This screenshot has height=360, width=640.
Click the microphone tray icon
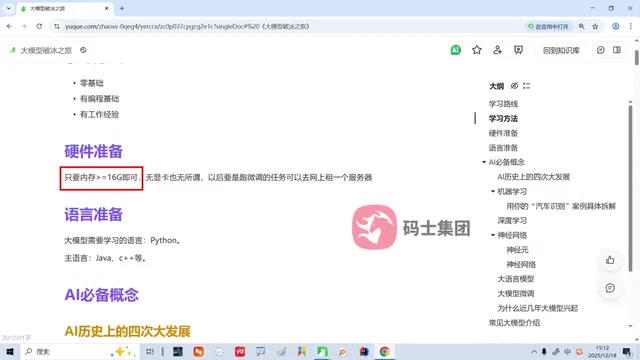click(544, 351)
